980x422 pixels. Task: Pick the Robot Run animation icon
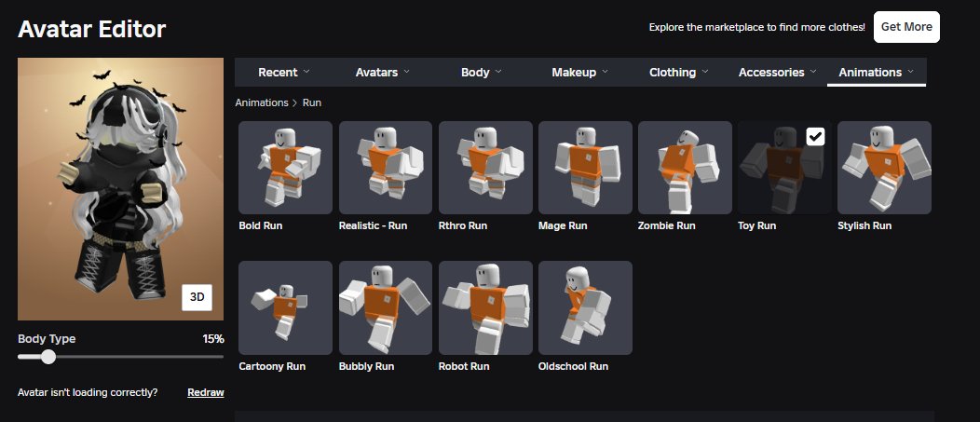[x=485, y=307]
